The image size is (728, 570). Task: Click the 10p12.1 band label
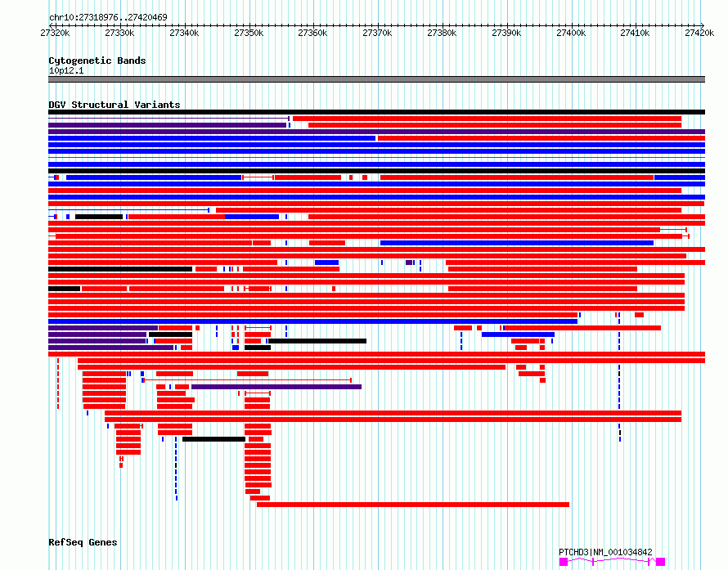pos(66,70)
